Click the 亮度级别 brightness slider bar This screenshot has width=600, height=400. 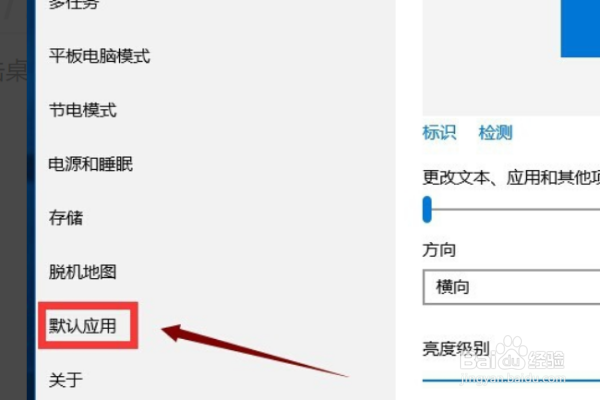pyautogui.click(x=511, y=380)
